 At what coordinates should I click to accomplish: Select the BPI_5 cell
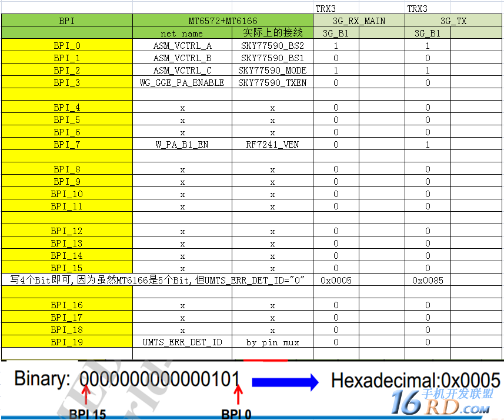[67, 119]
